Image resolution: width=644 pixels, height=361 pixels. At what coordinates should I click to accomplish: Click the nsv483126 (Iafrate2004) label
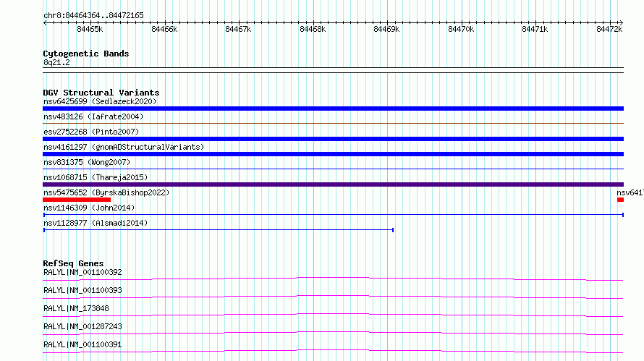[x=93, y=116]
